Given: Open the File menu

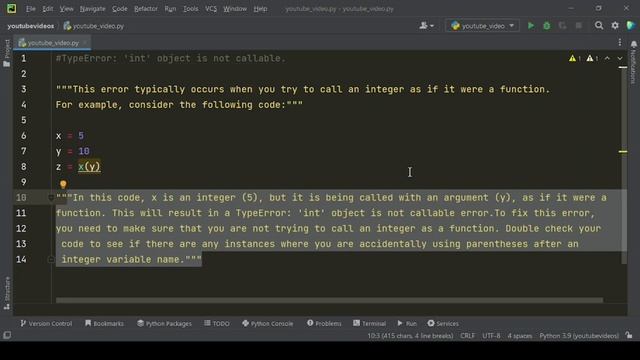Looking at the screenshot, I should [31, 9].
